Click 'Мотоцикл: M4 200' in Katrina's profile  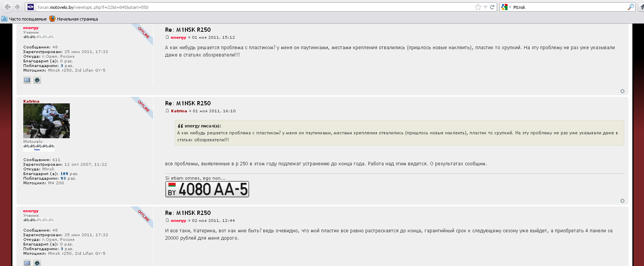[43, 183]
